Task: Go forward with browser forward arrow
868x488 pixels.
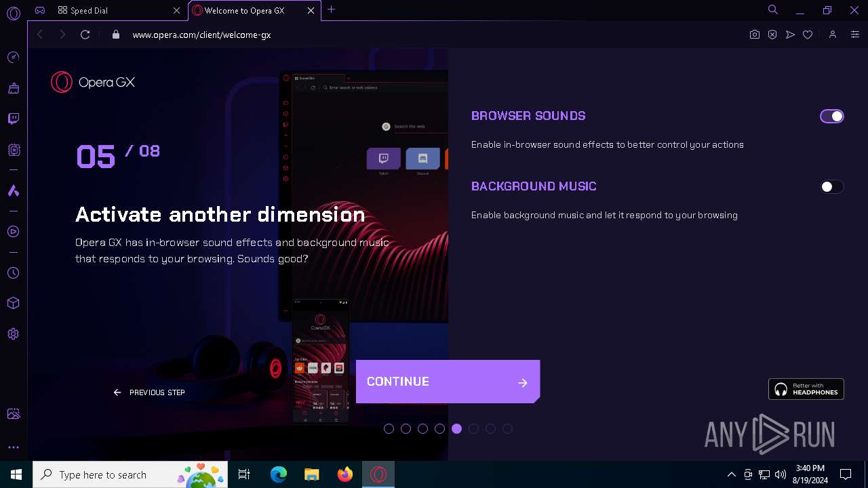Action: tap(62, 35)
